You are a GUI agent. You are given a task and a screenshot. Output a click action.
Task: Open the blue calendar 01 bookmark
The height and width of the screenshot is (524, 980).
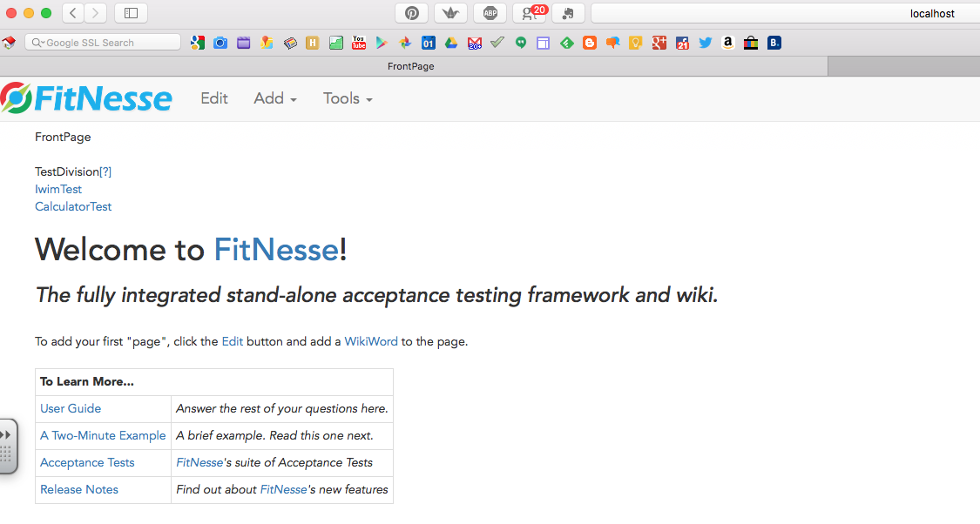click(x=428, y=43)
